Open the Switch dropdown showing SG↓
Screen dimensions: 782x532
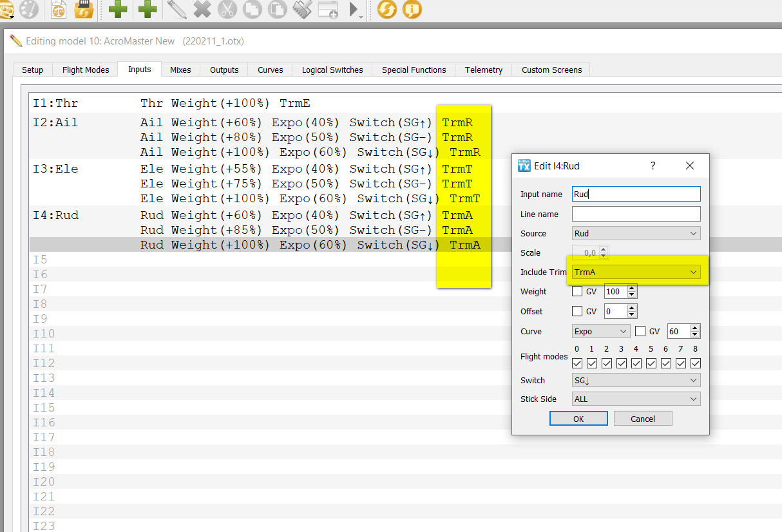(636, 381)
